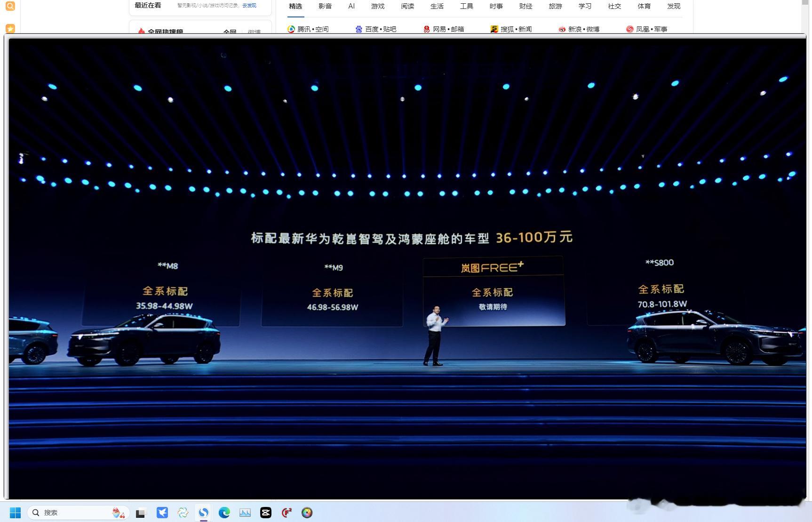The image size is (812, 522).
Task: Switch to the 时事 tab
Action: coord(496,6)
